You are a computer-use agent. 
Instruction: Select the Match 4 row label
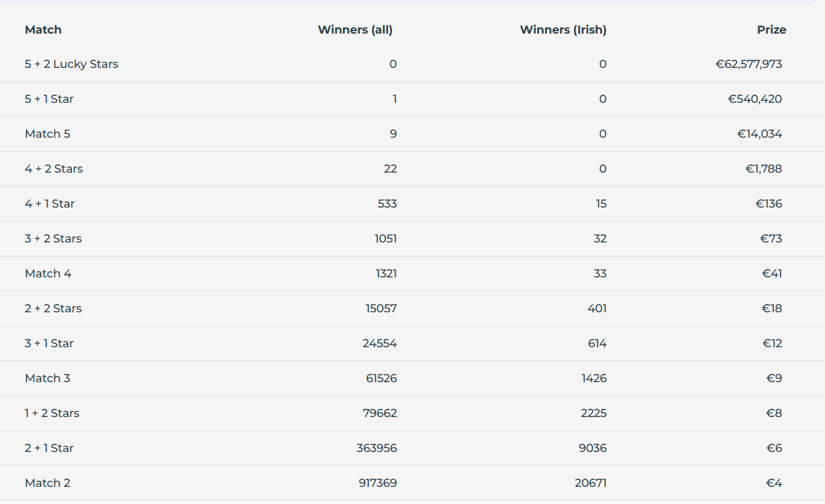click(48, 274)
